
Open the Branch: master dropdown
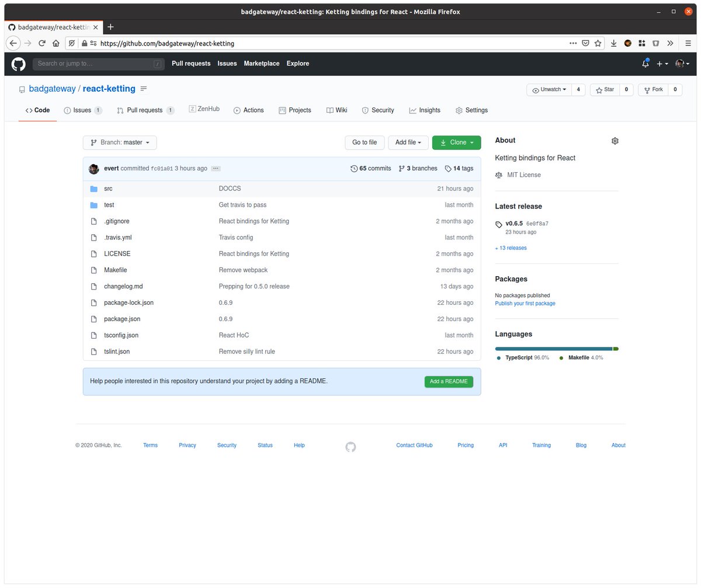120,142
